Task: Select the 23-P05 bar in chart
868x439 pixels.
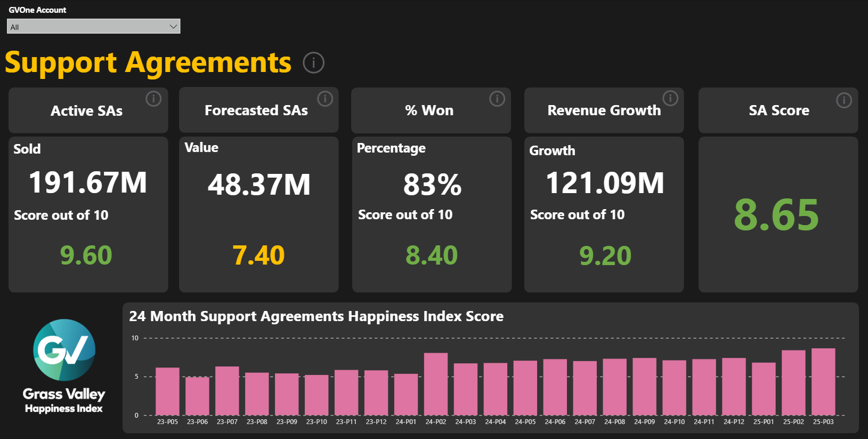Action: tap(167, 392)
